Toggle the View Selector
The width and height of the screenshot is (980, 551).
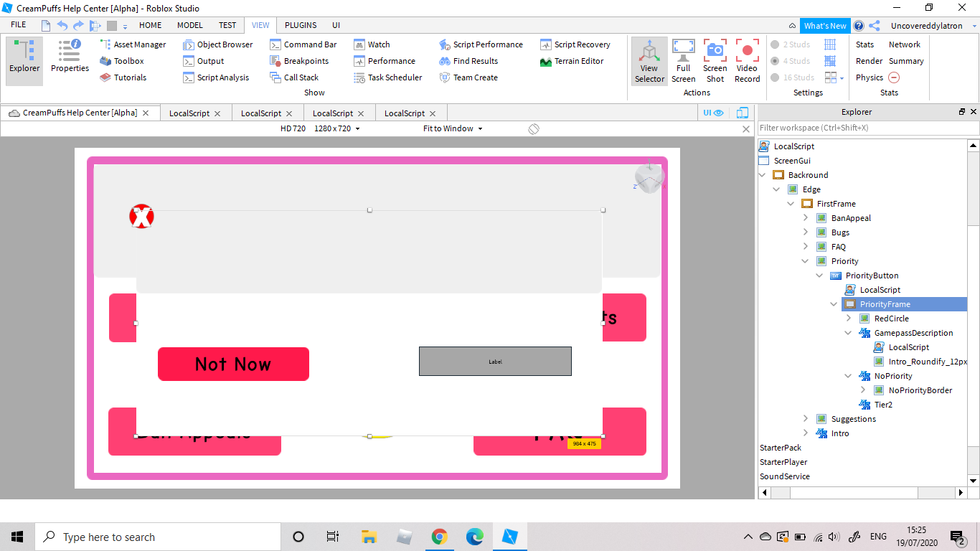coord(649,60)
